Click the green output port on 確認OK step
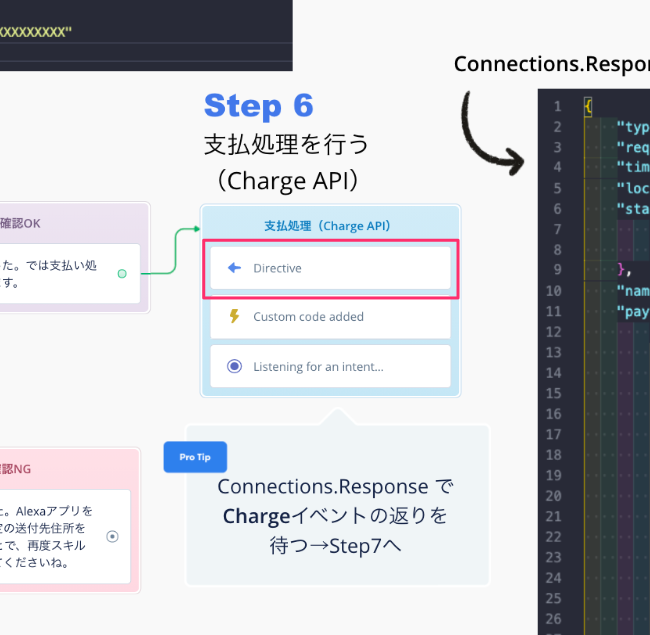 122,274
